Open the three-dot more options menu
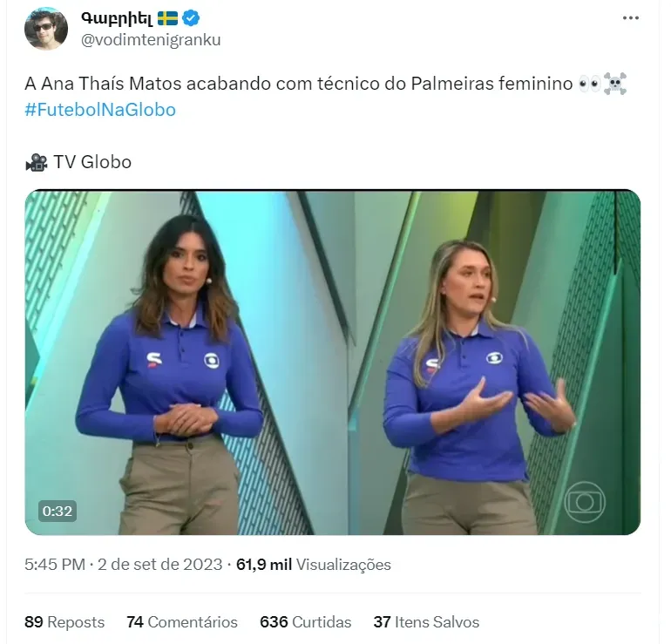 pos(630,18)
